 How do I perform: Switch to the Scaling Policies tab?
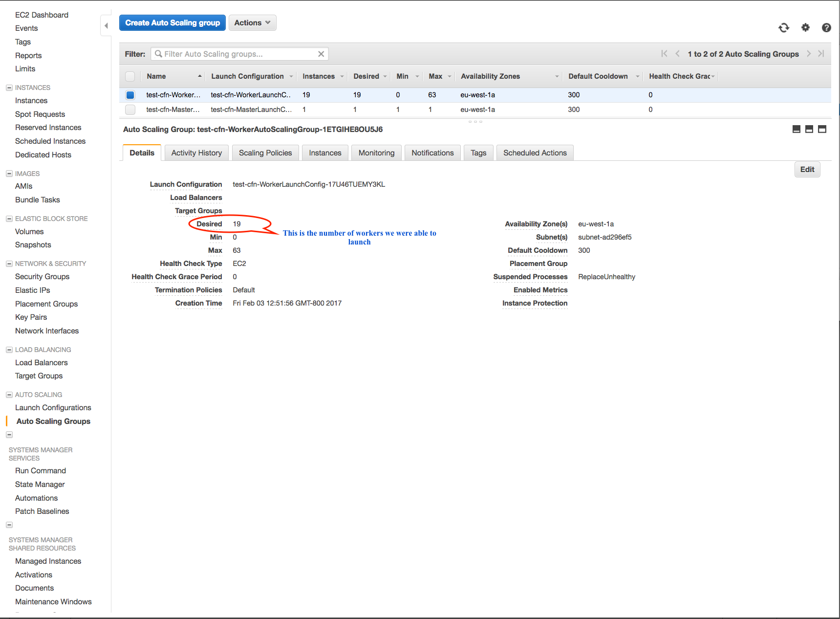pos(265,153)
